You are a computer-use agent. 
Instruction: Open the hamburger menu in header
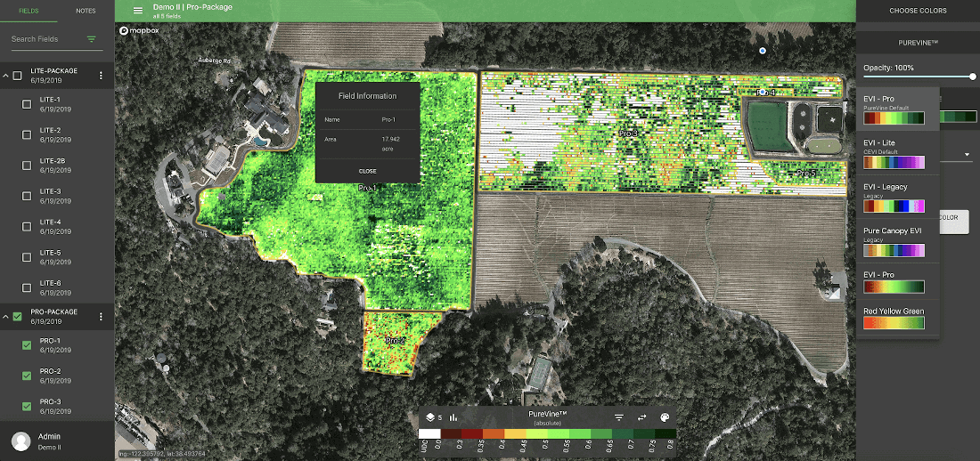[x=137, y=11]
